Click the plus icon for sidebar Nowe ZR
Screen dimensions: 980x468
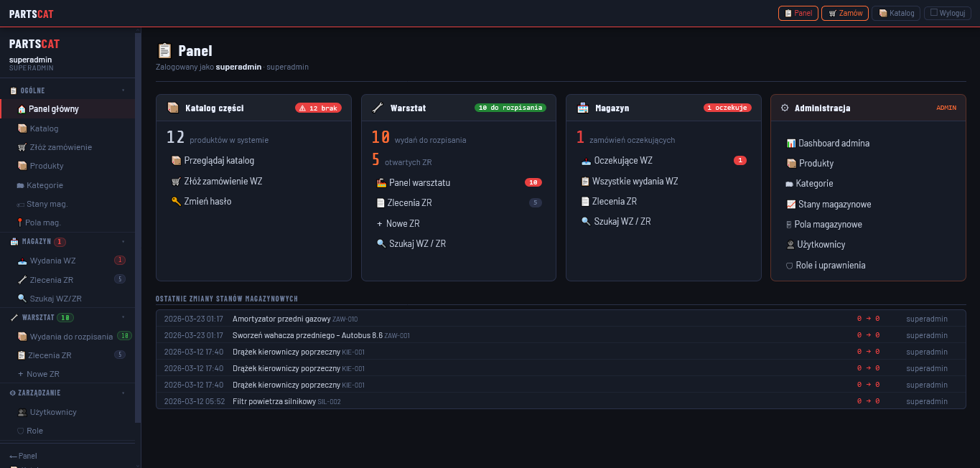click(21, 374)
